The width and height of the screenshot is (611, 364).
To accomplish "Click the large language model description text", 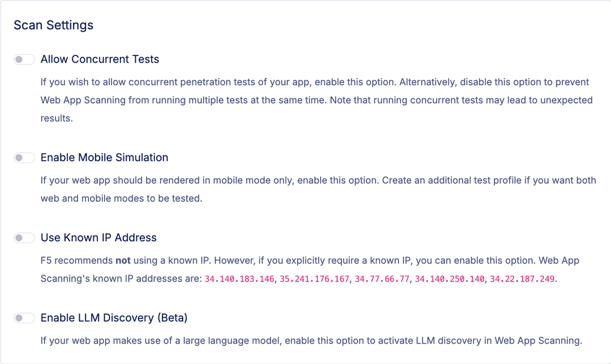I will coord(311,341).
